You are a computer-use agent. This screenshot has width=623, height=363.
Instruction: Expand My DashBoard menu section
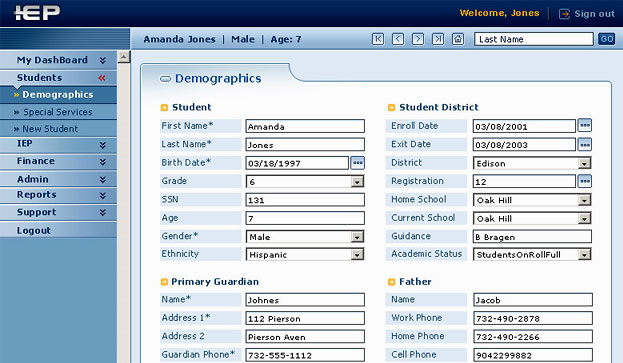[x=103, y=60]
